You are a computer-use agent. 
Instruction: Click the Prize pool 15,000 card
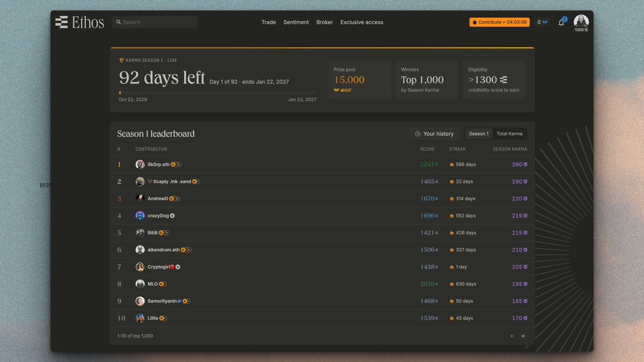pos(360,80)
